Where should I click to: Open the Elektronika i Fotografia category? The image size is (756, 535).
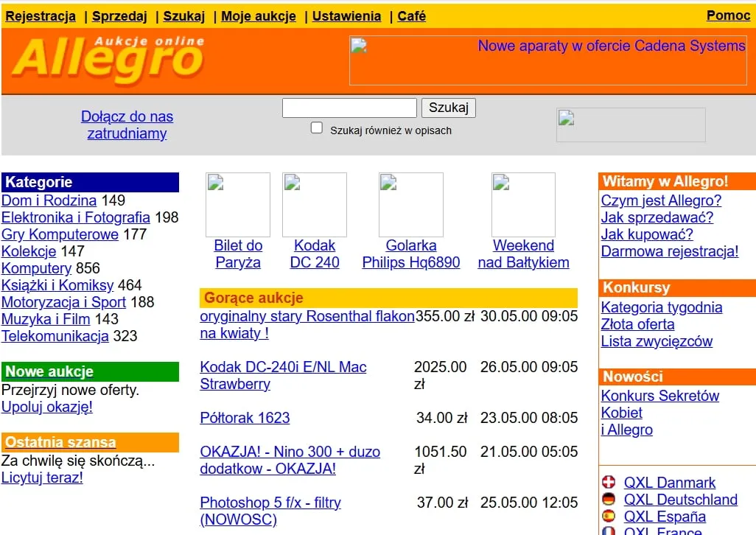76,217
